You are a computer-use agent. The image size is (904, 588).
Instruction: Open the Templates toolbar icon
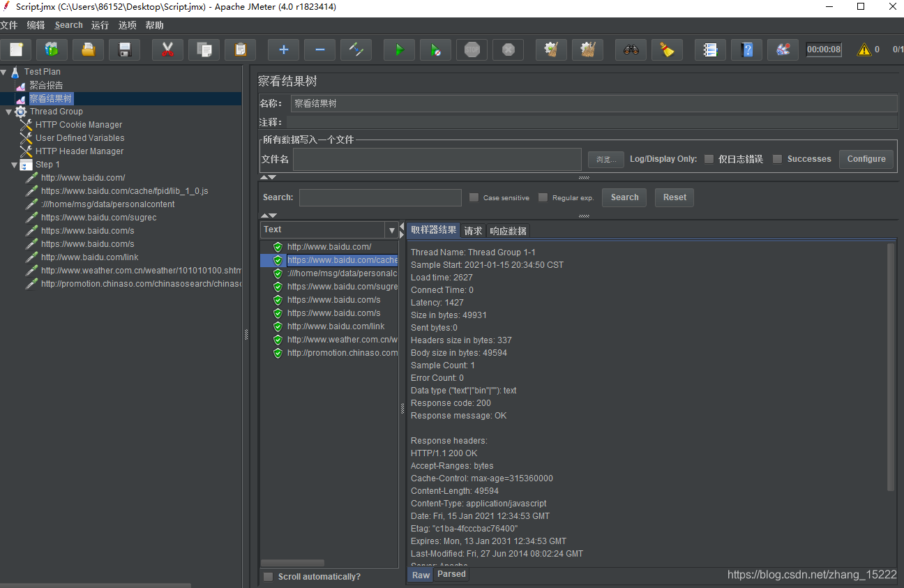[52, 50]
